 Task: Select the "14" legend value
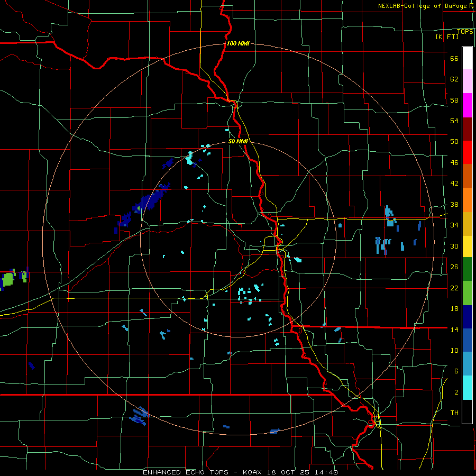coord(454,329)
